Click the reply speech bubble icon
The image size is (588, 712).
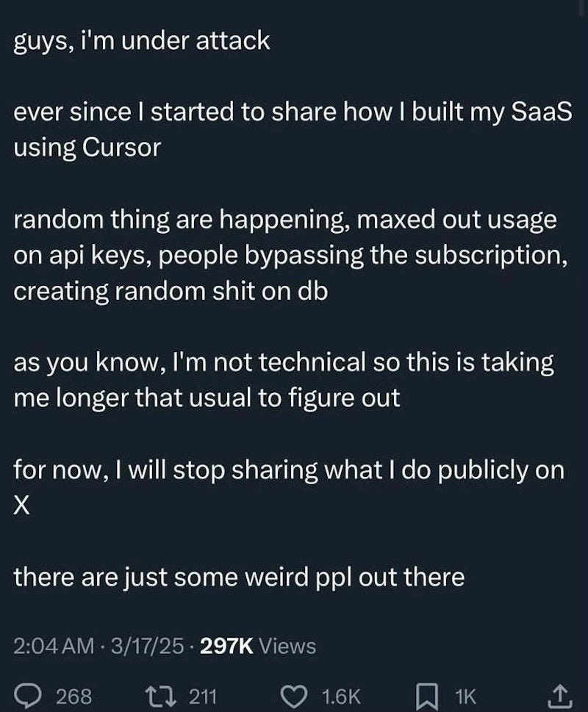29,694
